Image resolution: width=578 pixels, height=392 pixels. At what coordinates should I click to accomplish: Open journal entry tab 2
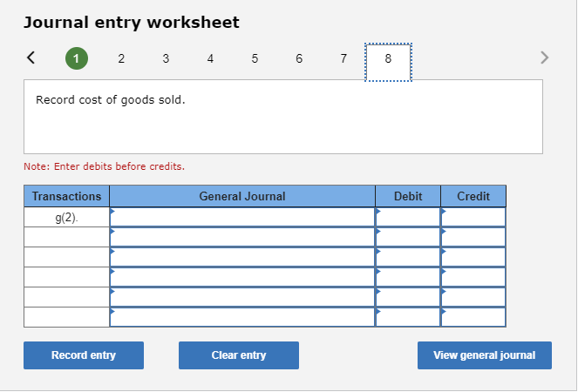121,58
